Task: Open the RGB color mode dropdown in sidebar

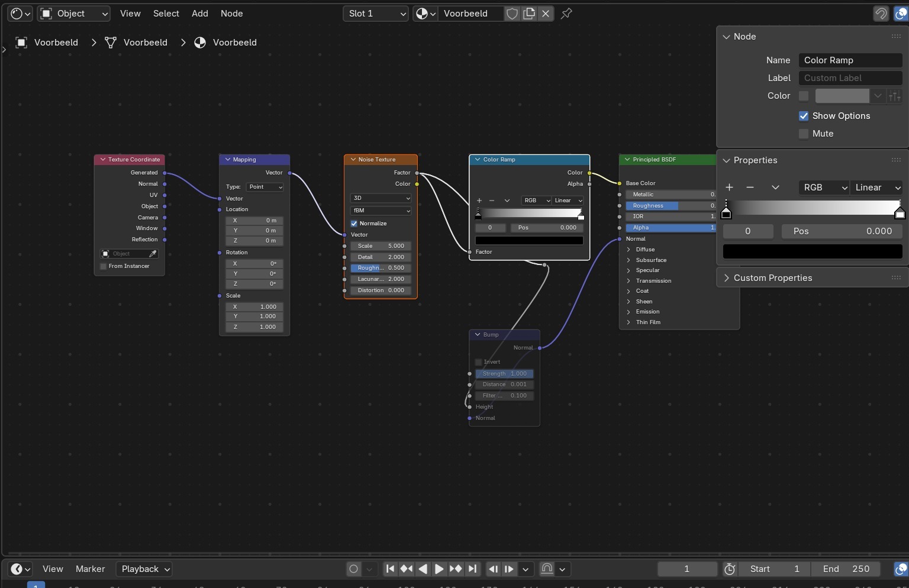Action: click(824, 188)
